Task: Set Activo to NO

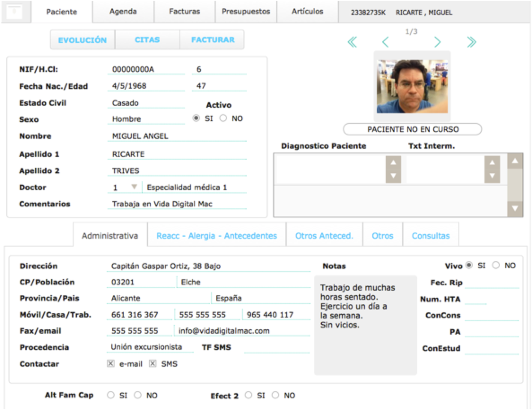Action: tap(223, 119)
